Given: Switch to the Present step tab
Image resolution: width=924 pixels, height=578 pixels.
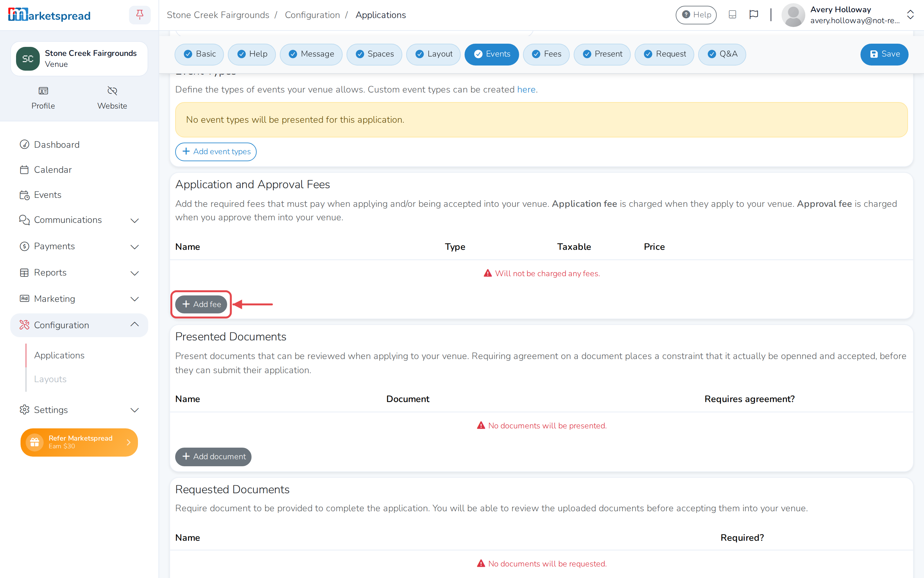Looking at the screenshot, I should click(602, 54).
